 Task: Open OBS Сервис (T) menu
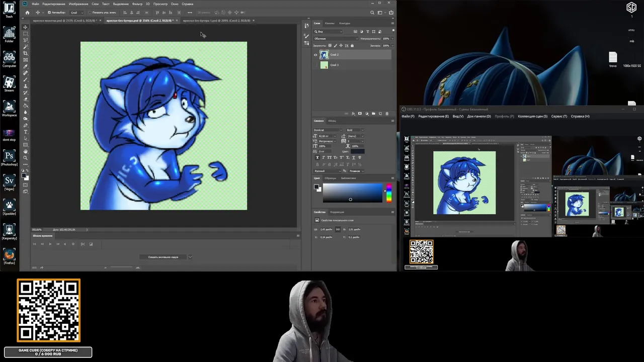click(559, 116)
